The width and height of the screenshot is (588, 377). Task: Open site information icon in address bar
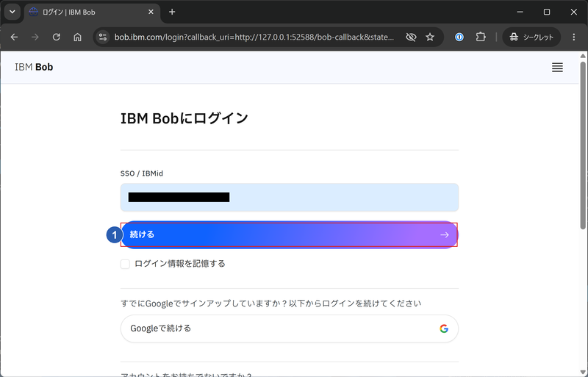click(103, 37)
